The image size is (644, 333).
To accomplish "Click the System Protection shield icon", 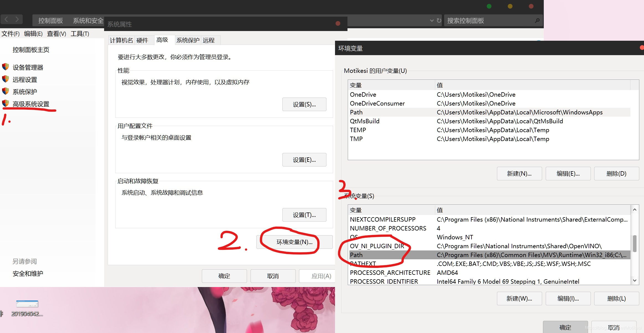I will (6, 91).
